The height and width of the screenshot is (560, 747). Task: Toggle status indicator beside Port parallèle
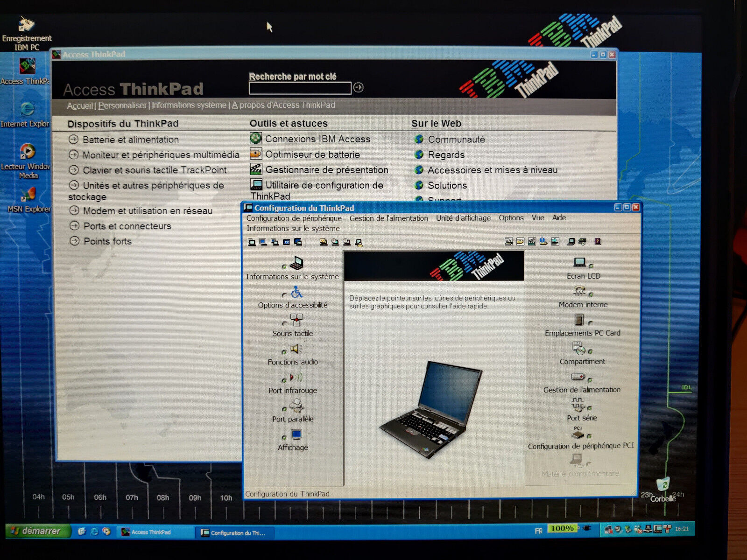284,409
